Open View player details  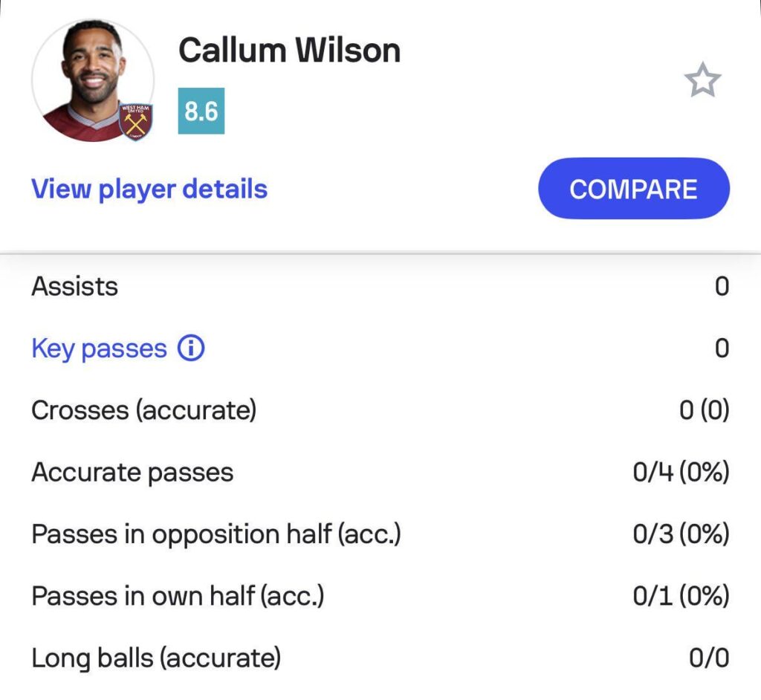click(149, 189)
